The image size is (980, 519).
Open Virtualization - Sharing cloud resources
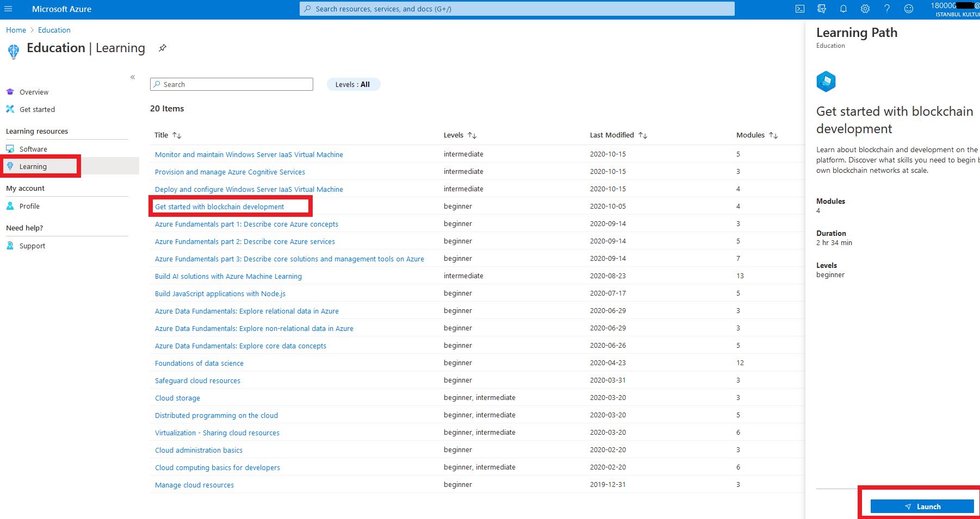[217, 433]
